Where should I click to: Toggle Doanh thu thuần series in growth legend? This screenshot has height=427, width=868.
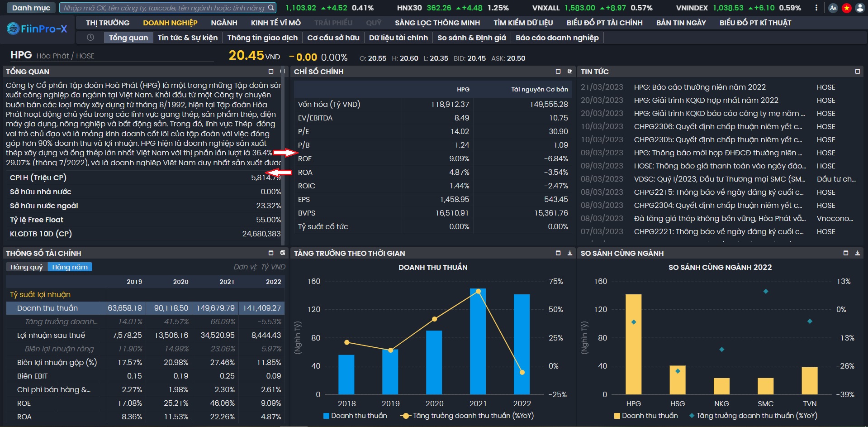pos(355,416)
